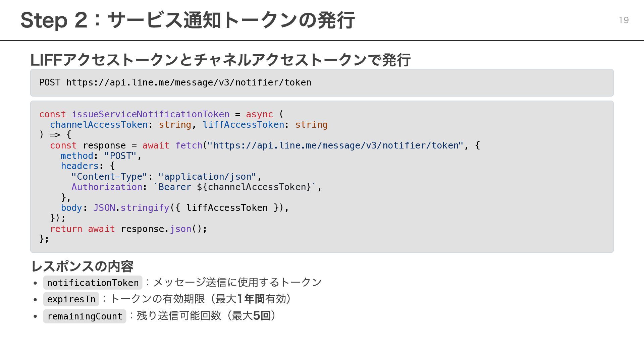644x362 pixels.
Task: Click the レスポンスの内容 heading
Action: coord(82,266)
